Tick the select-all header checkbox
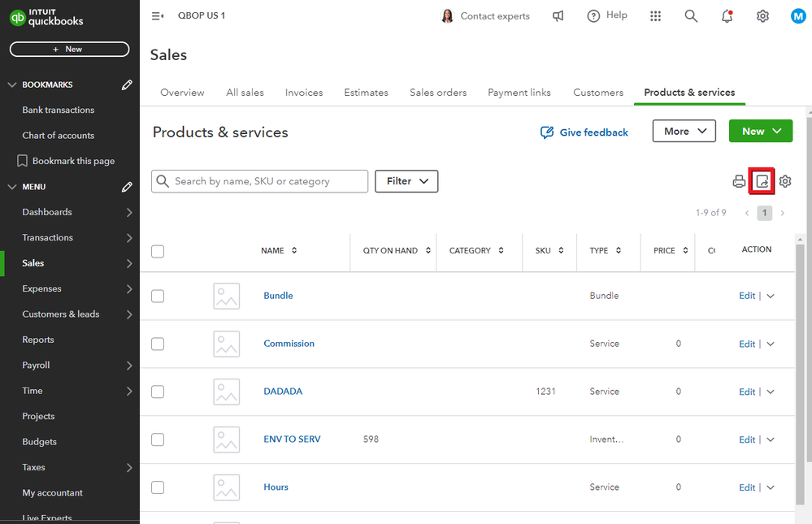This screenshot has width=812, height=524. pos(158,251)
